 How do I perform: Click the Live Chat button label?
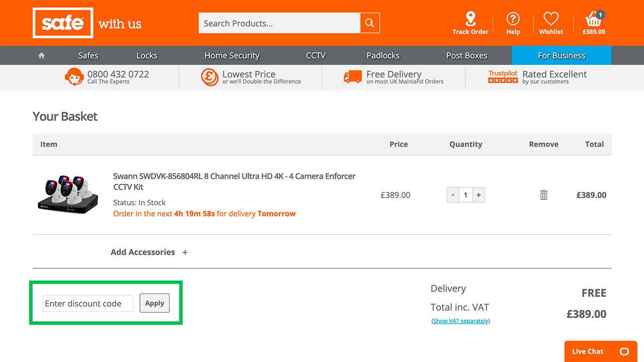coord(588,351)
